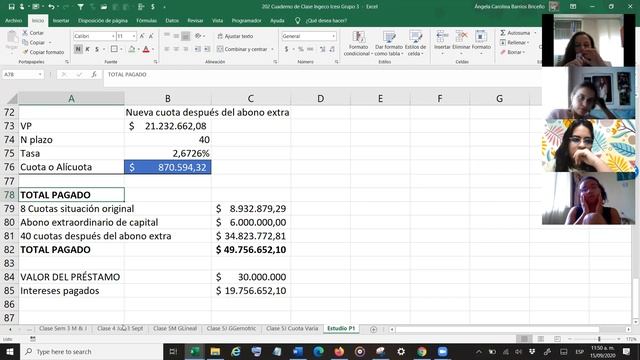Click the Autosuma button
This screenshot has width=640, height=360.
coord(515,33)
